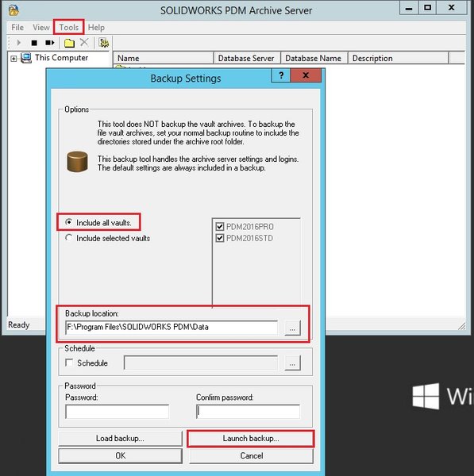The height and width of the screenshot is (476, 474).
Task: Click OK in Backup Settings
Action: 120,455
